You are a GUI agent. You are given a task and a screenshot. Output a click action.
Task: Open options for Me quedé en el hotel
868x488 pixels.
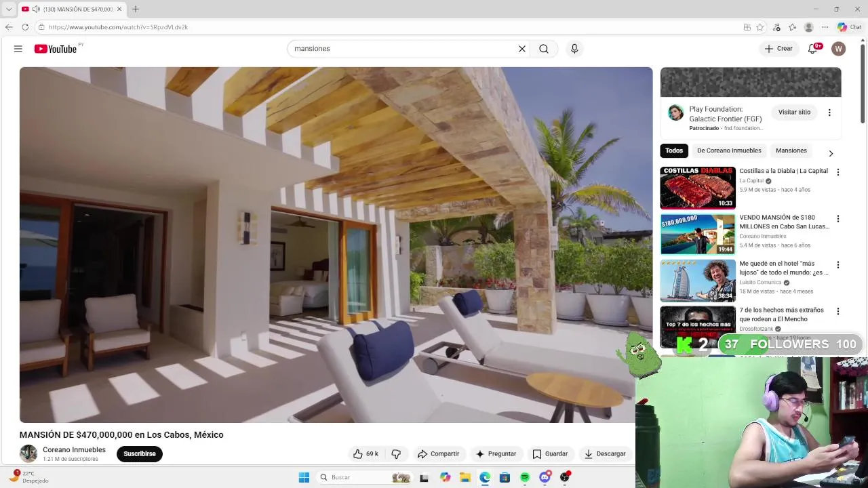[838, 265]
